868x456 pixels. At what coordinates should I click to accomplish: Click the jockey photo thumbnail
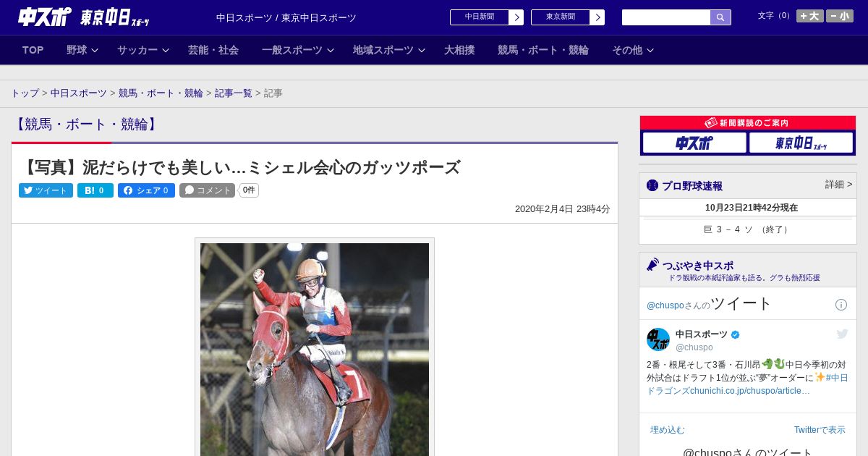(315, 350)
